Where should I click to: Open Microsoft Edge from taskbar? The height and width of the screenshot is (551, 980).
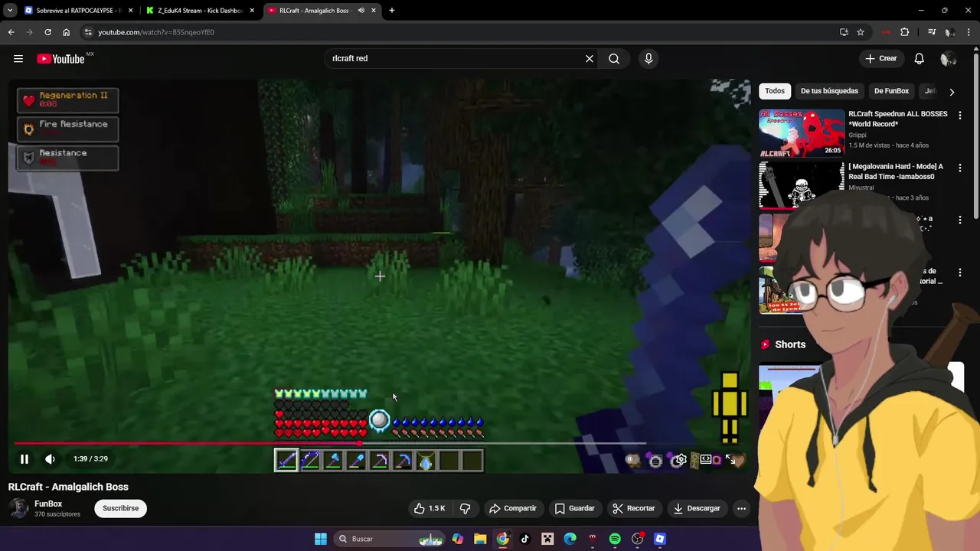570,539
